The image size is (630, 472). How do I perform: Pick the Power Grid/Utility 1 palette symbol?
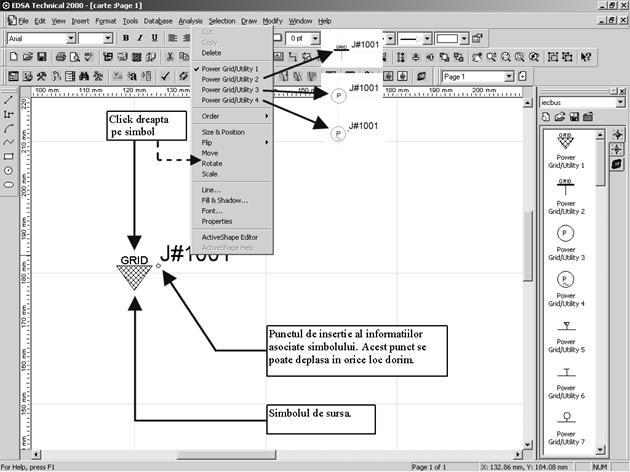click(565, 146)
